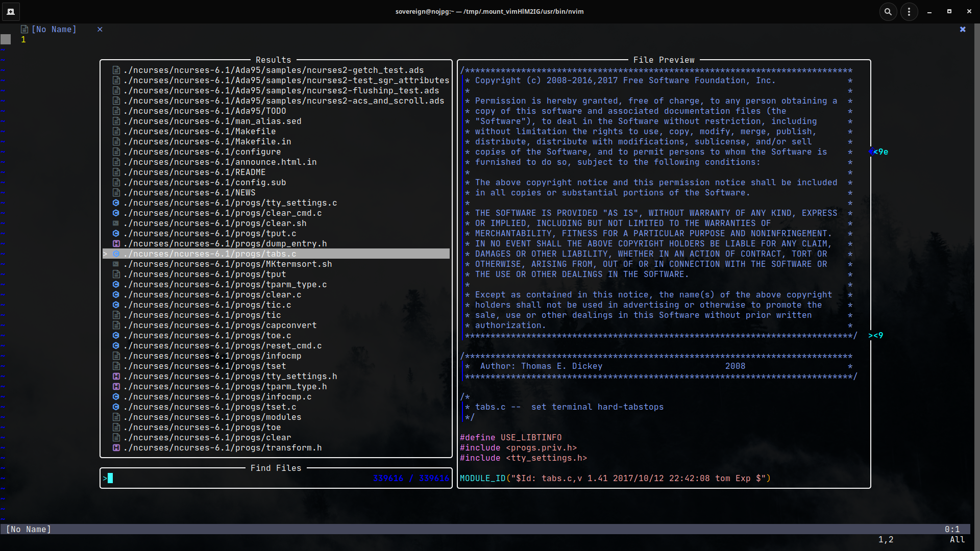Screen dimensions: 980x551
Task: Click the C icon next to reset_cmd.c
Action: [116, 345]
